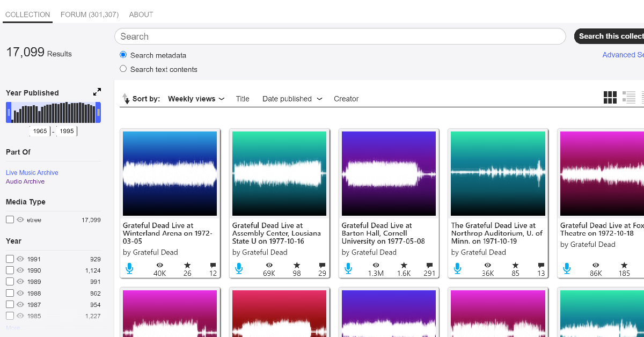
Task: Enable the etree media type checkbox
Action: 10,219
